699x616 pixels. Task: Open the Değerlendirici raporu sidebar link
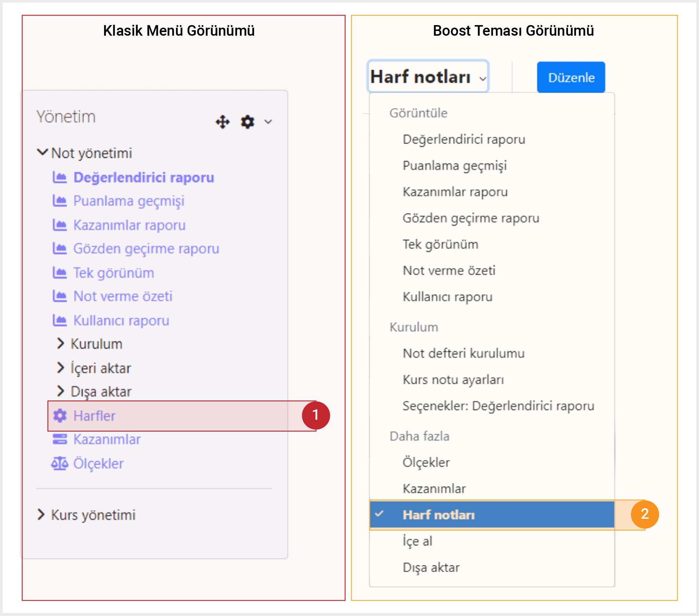pos(144,178)
